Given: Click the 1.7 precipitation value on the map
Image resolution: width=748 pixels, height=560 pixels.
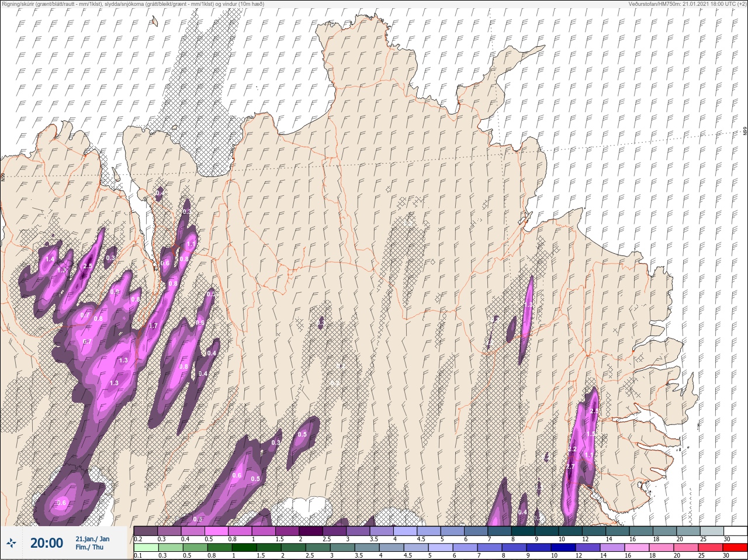Looking at the screenshot, I should tap(153, 326).
